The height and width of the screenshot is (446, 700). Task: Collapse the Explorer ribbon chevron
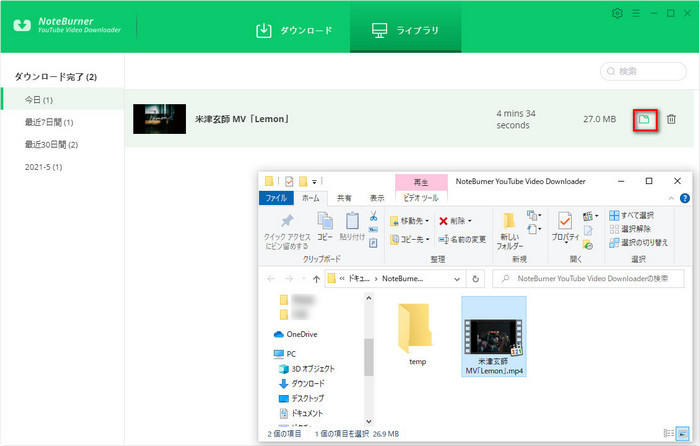click(671, 198)
